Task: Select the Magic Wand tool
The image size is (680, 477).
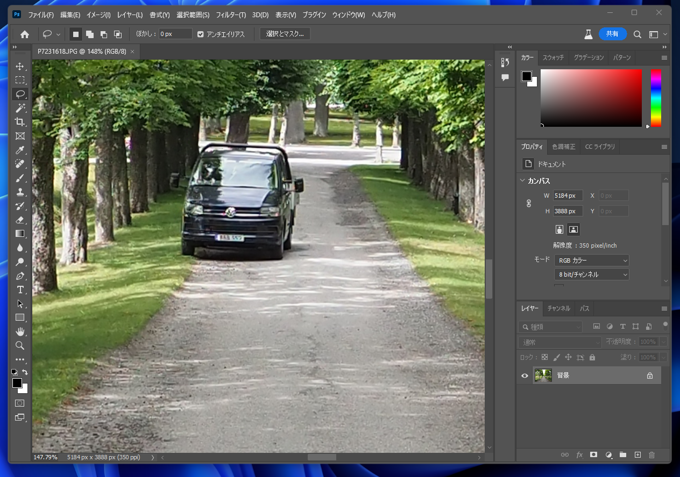Action: coord(20,108)
